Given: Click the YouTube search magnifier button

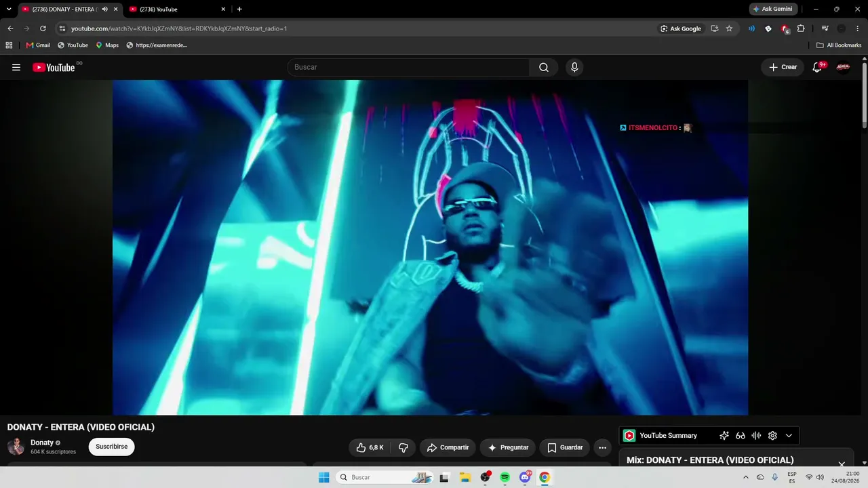Looking at the screenshot, I should [544, 67].
